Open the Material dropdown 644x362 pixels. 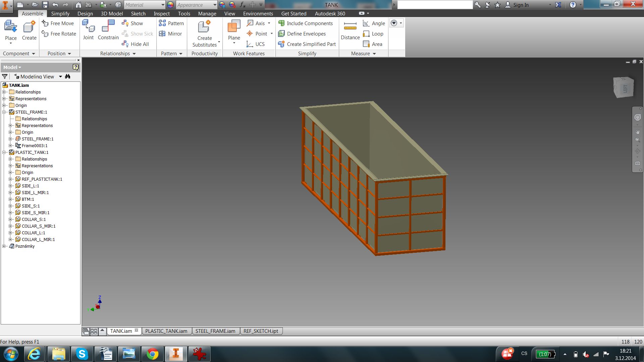[163, 5]
